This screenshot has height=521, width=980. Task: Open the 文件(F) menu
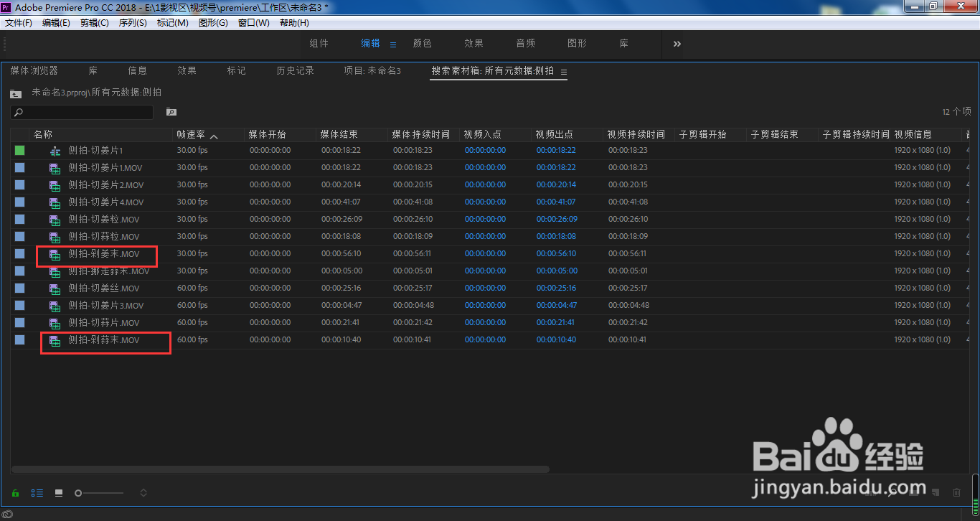click(19, 23)
